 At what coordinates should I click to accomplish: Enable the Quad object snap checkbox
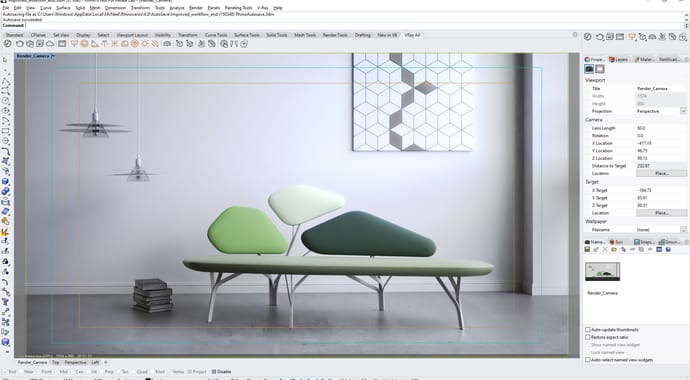[134, 372]
